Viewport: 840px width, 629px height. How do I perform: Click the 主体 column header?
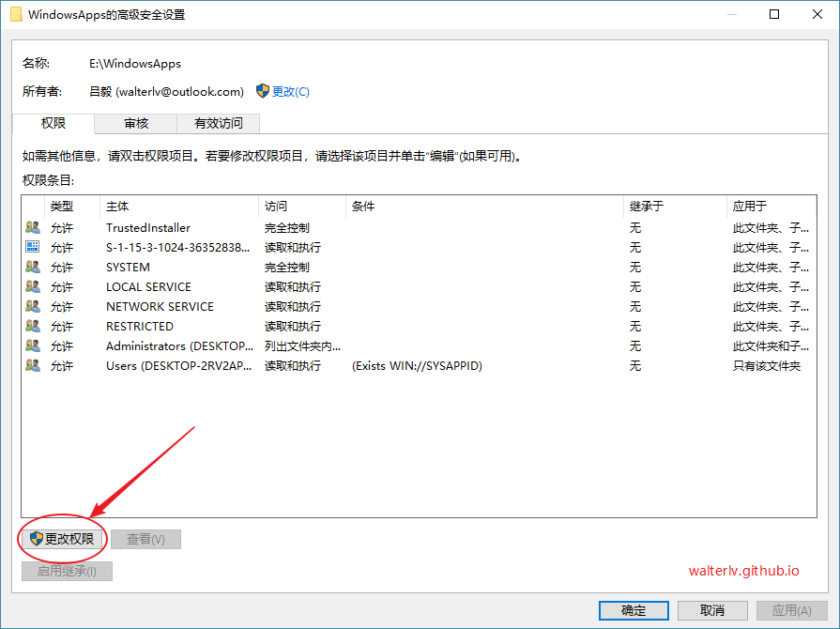coord(115,206)
